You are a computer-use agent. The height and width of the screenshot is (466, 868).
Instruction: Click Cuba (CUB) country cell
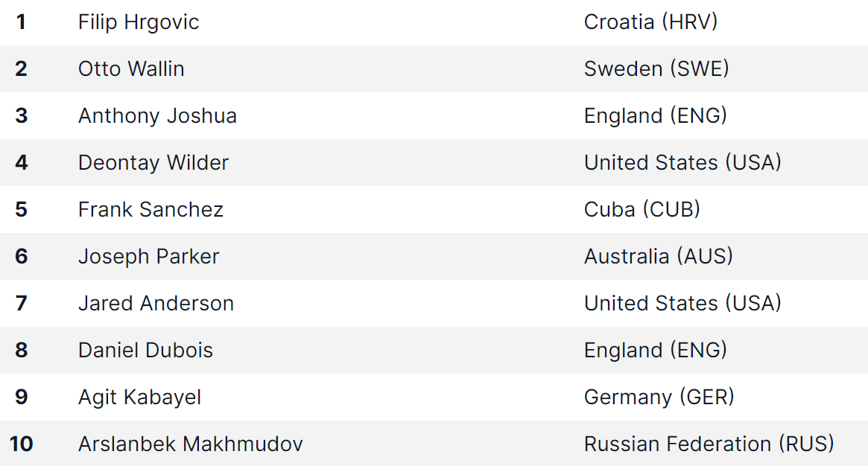[642, 209]
